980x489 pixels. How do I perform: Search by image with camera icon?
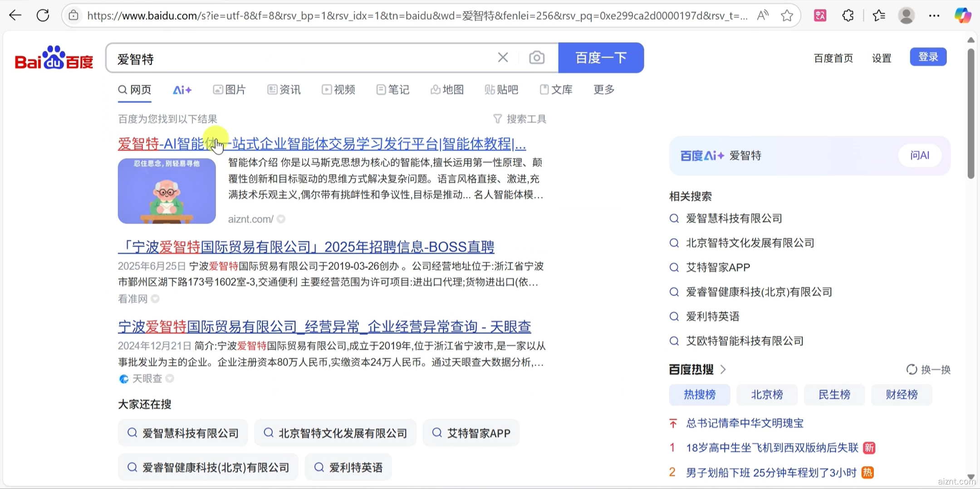537,58
